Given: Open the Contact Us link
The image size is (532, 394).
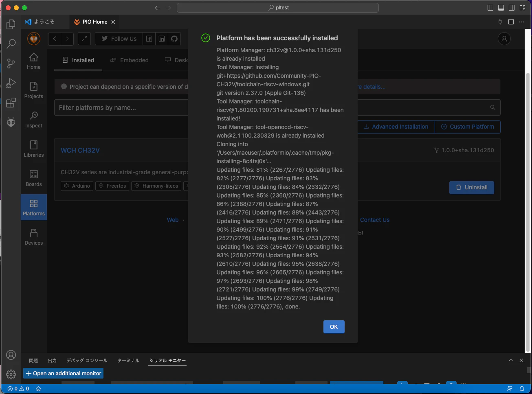Looking at the screenshot, I should click(375, 220).
